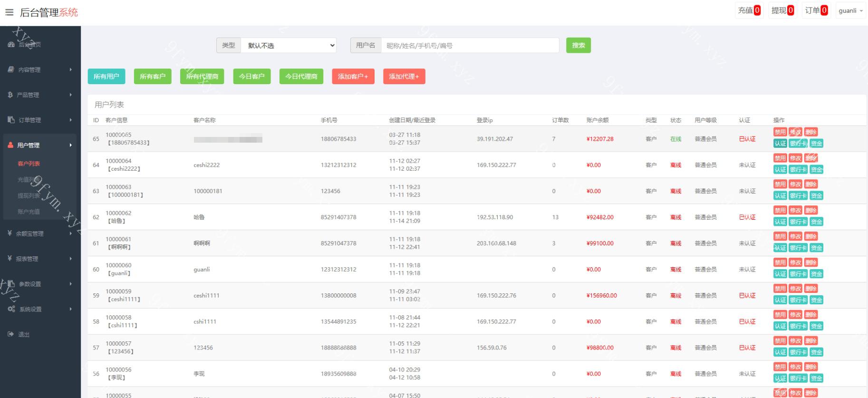Click 资金 for user guanli row

(817, 274)
